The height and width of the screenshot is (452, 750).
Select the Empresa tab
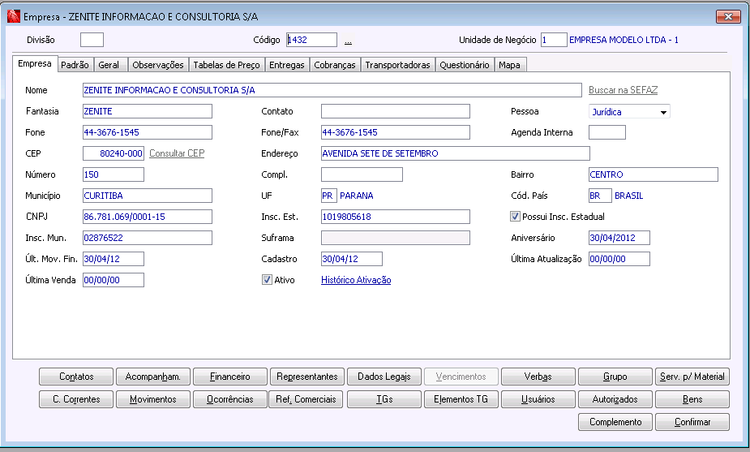coord(34,64)
